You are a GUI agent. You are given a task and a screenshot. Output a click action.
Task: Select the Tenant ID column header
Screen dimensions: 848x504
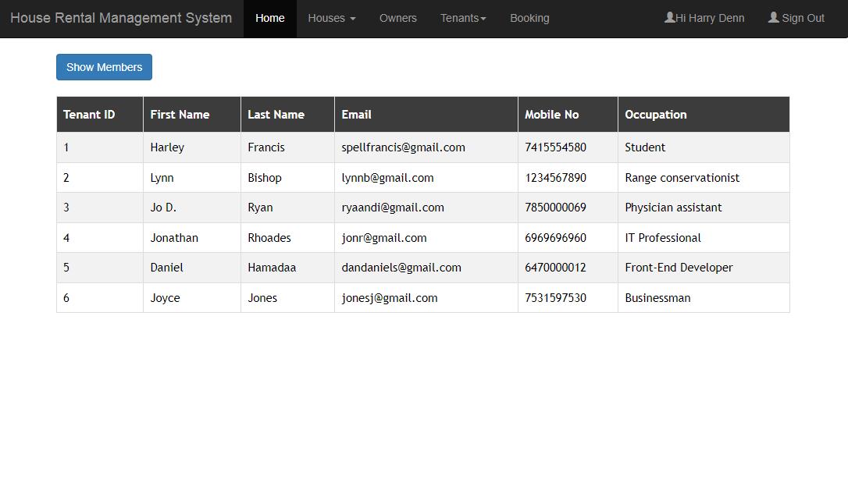(x=89, y=115)
